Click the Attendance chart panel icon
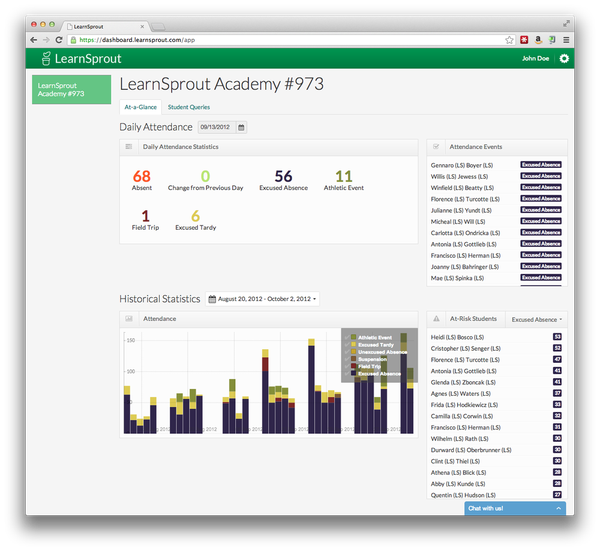 (129, 318)
